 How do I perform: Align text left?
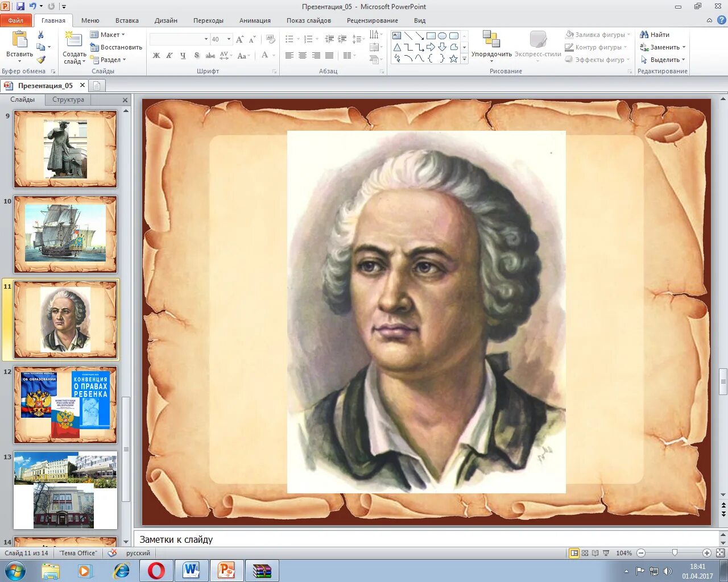click(x=289, y=55)
